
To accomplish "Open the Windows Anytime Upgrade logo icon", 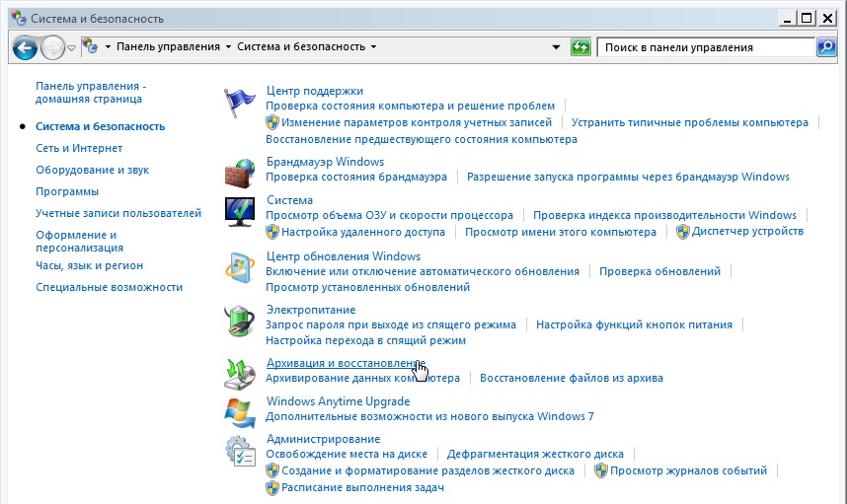I will coord(240,410).
